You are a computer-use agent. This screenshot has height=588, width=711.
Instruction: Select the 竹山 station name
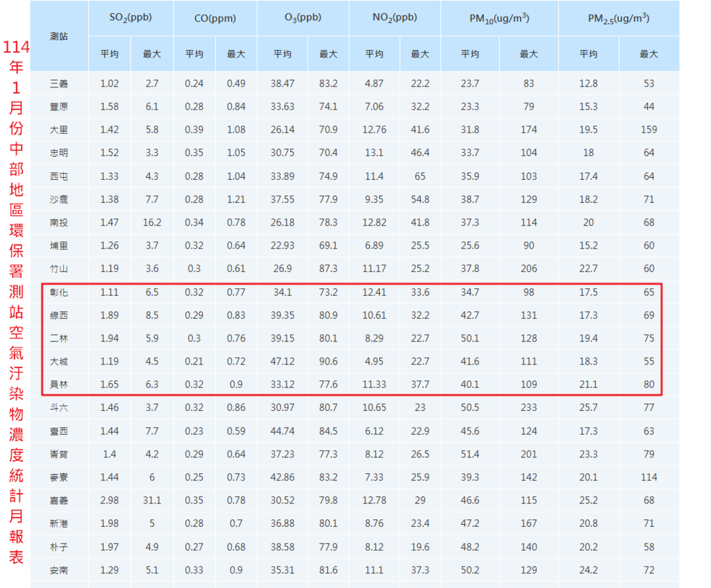coord(59,269)
